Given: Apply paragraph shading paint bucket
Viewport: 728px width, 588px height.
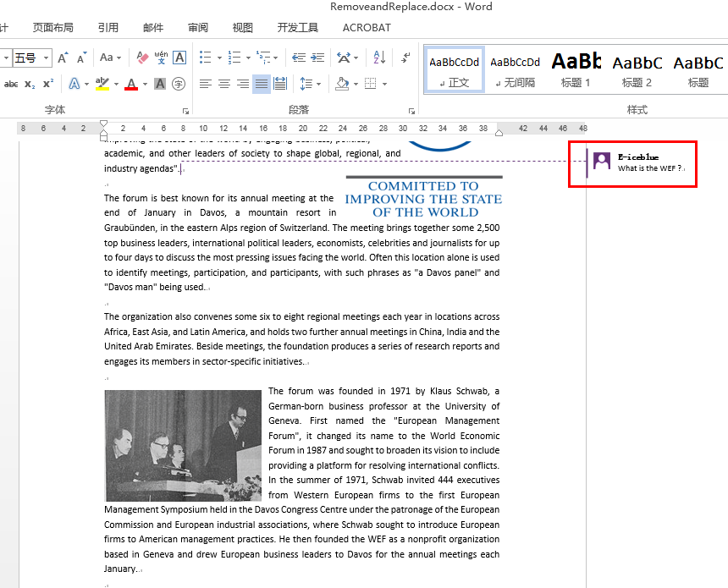Looking at the screenshot, I should [342, 84].
